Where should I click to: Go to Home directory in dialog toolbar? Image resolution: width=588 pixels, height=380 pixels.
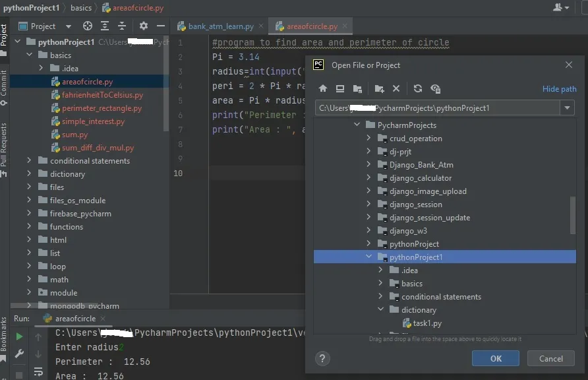click(x=322, y=88)
